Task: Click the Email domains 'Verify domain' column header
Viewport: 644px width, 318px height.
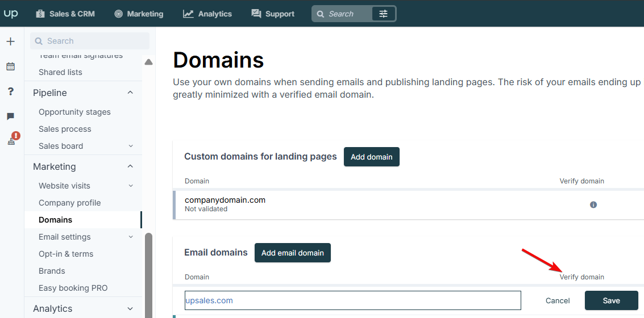Action: point(581,277)
